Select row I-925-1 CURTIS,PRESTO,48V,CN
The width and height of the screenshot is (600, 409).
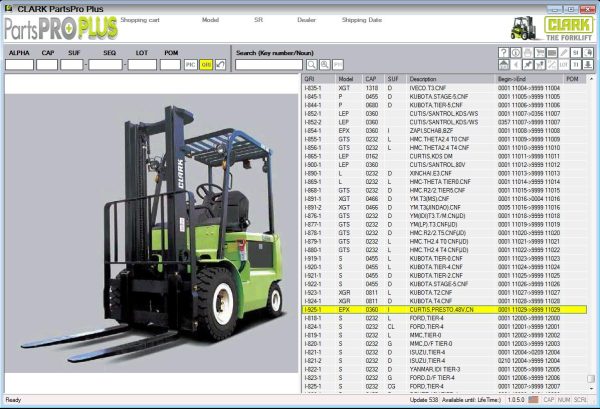click(444, 310)
